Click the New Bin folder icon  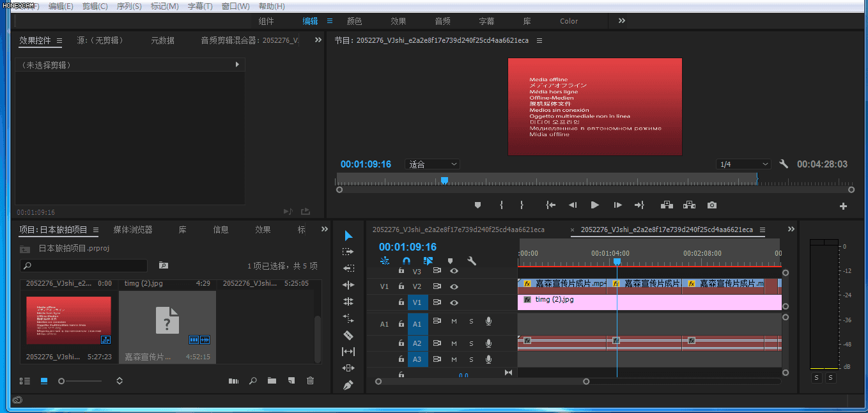pos(272,381)
